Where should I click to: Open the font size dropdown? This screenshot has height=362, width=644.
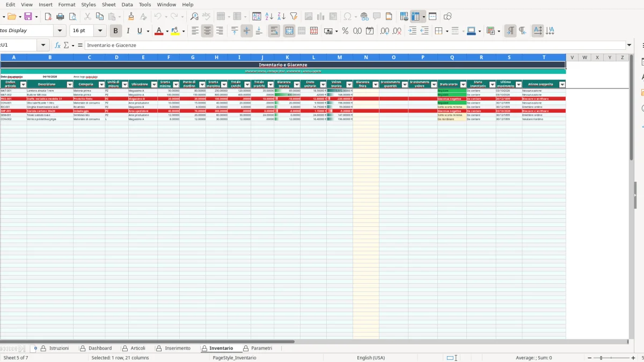pyautogui.click(x=100, y=31)
